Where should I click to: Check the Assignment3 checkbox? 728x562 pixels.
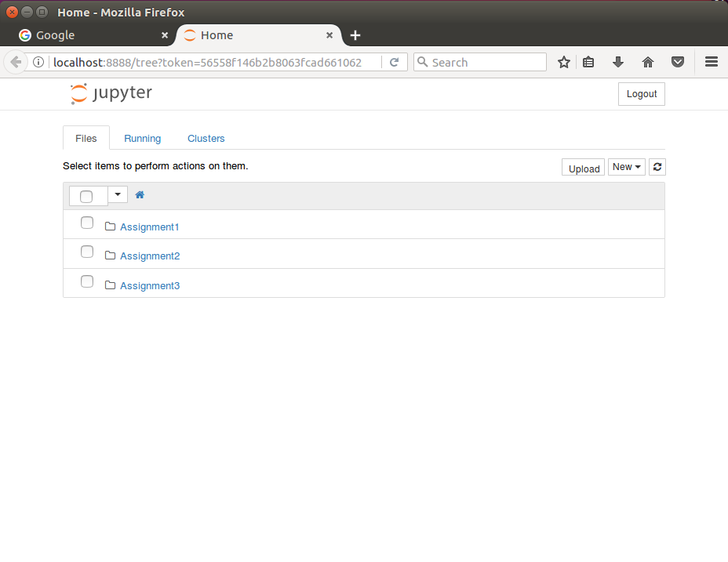[87, 281]
